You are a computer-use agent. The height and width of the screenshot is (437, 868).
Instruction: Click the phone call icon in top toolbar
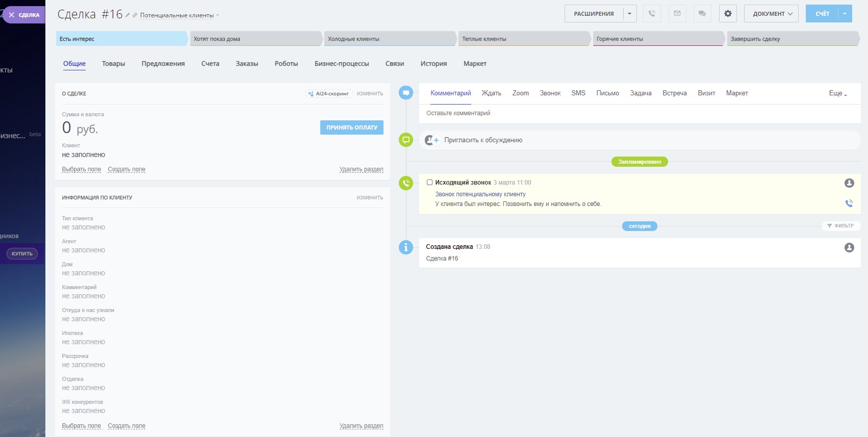pos(652,14)
